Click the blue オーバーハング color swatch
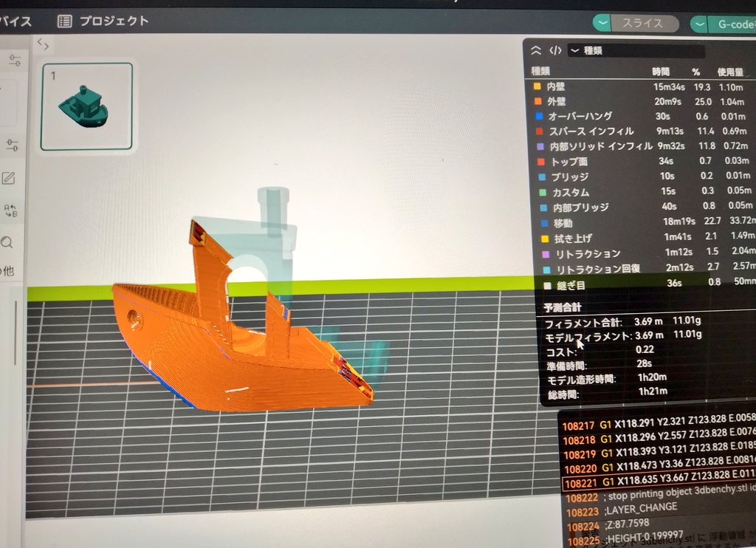The image size is (756, 548). coord(539,116)
